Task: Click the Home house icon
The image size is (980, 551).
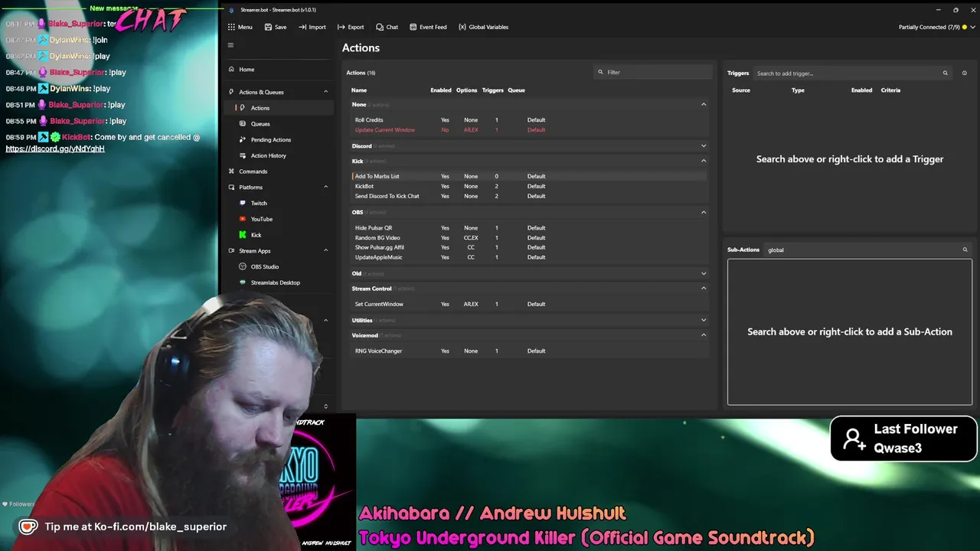Action: coord(231,70)
